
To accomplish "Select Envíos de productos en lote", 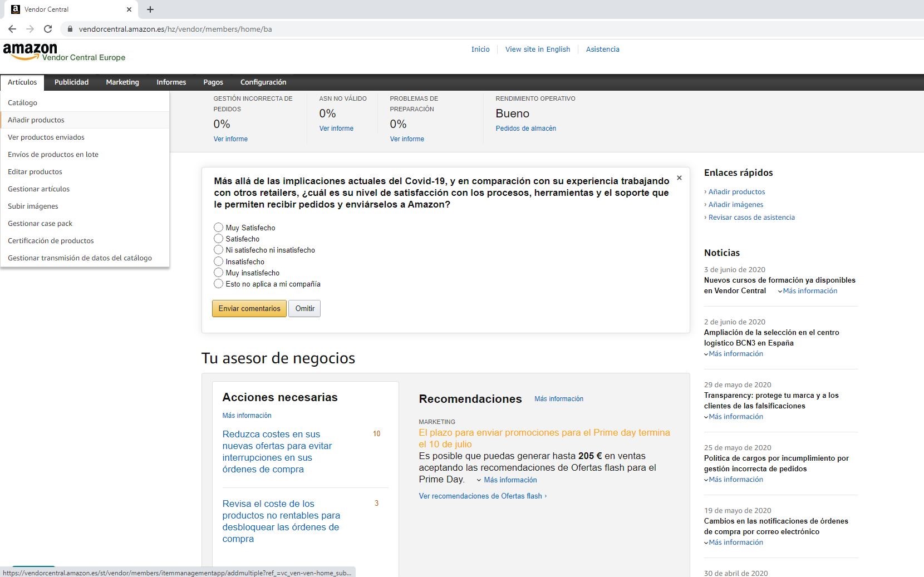I will click(x=85, y=155).
